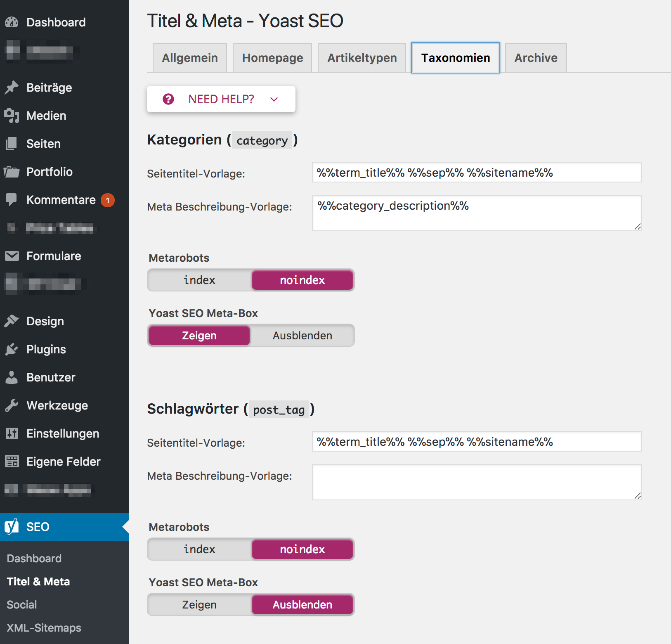The width and height of the screenshot is (671, 644).
Task: Click the post_tag code label
Action: pos(279,410)
